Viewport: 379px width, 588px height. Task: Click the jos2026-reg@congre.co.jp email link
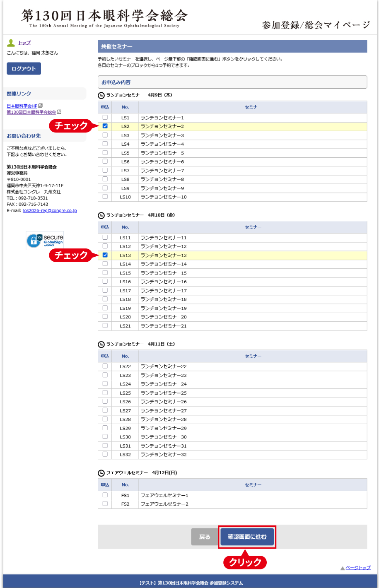[50, 211]
